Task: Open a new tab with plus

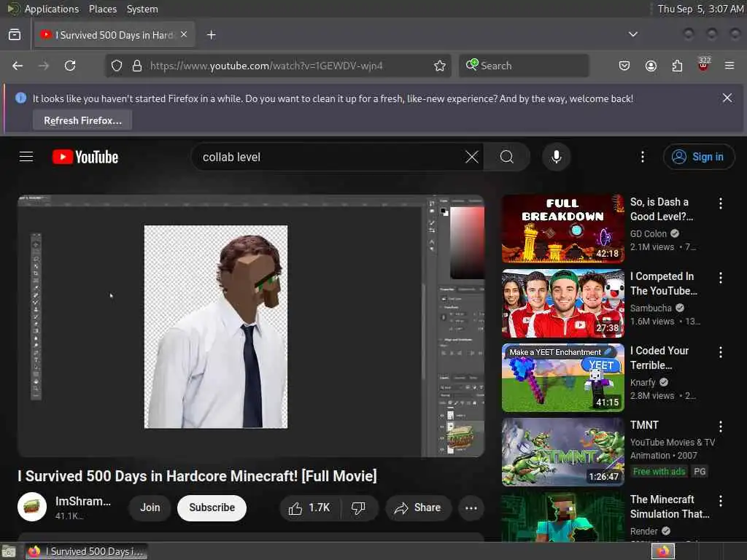Action: 211,35
